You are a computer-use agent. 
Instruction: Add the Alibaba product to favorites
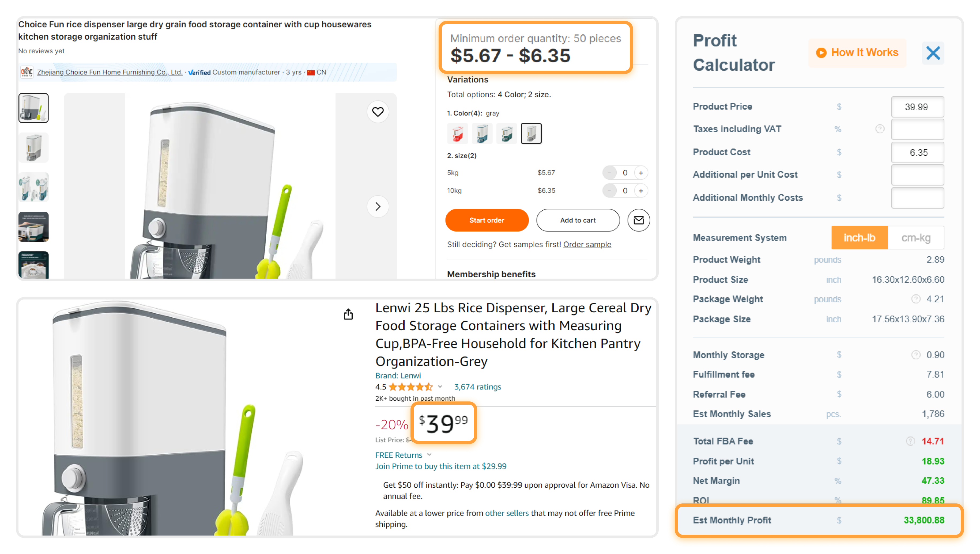point(378,112)
